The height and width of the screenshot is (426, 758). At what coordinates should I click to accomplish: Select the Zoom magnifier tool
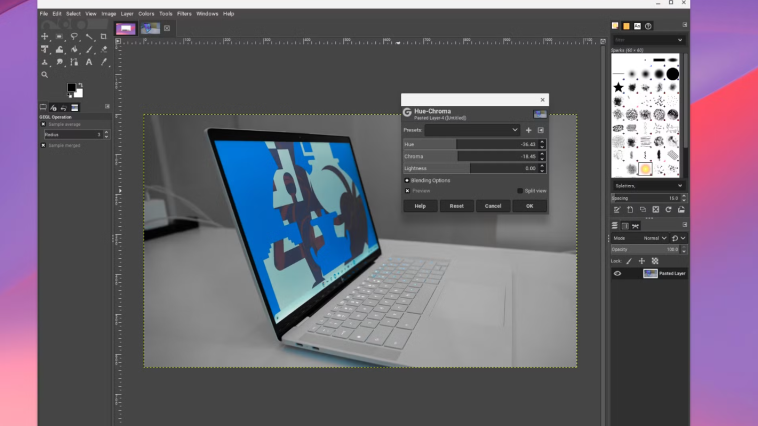pos(44,74)
